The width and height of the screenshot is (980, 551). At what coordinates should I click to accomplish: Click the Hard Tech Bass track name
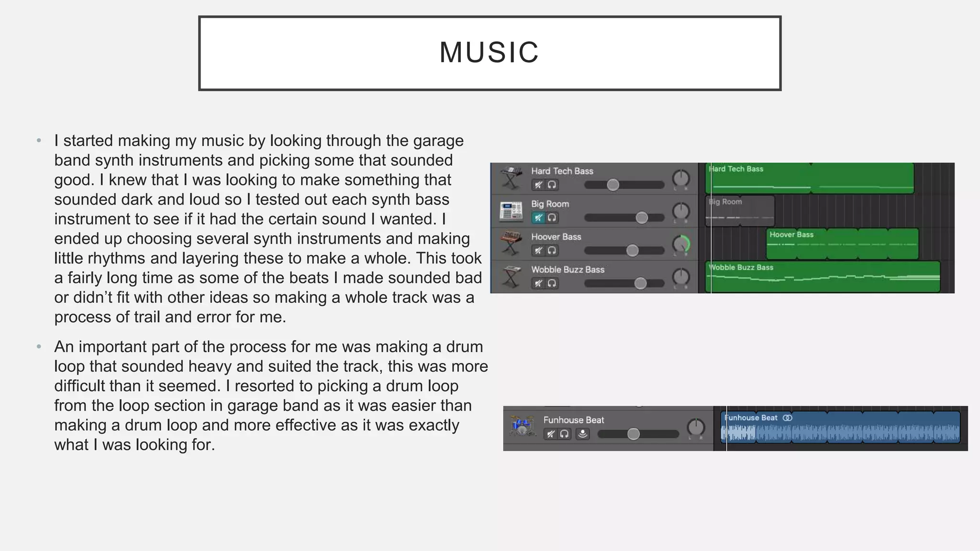coord(562,171)
